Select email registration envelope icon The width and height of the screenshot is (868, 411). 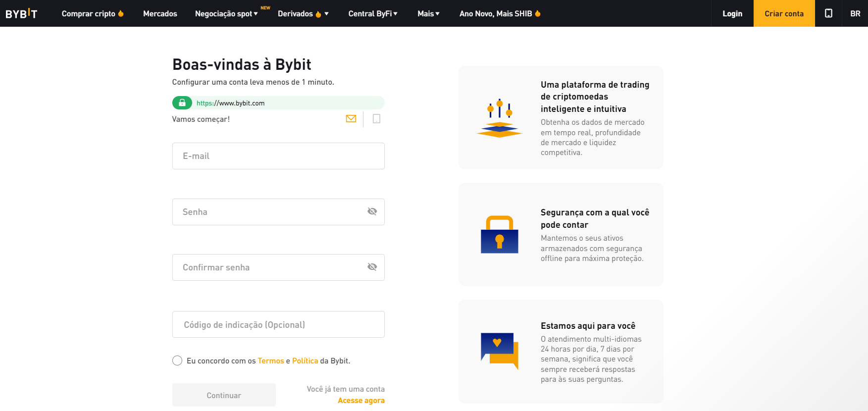coord(351,119)
